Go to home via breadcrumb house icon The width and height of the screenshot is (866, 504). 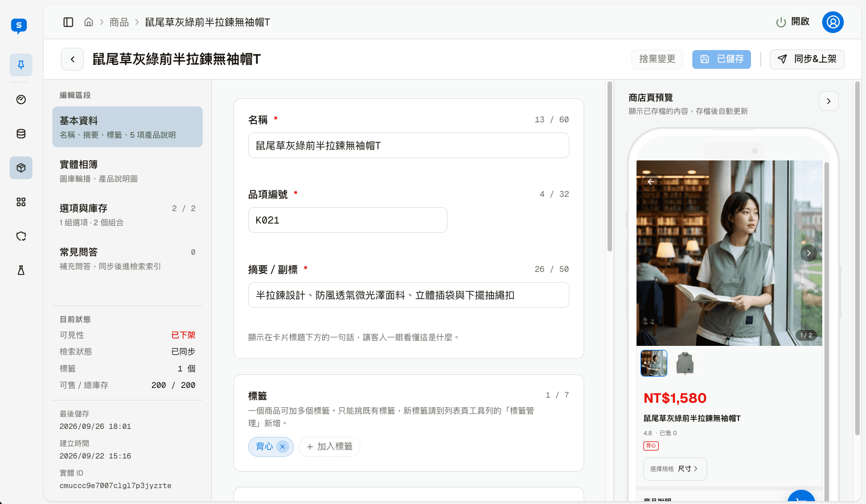coord(89,22)
